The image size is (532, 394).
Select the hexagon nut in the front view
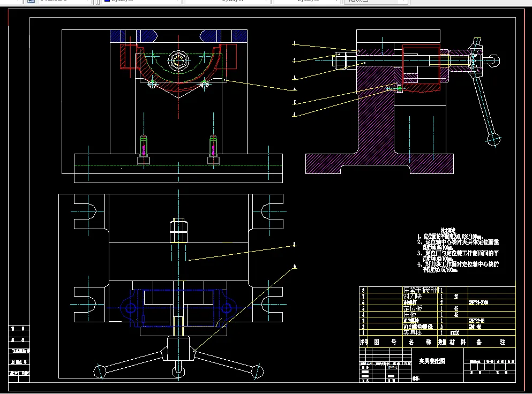pos(178,60)
